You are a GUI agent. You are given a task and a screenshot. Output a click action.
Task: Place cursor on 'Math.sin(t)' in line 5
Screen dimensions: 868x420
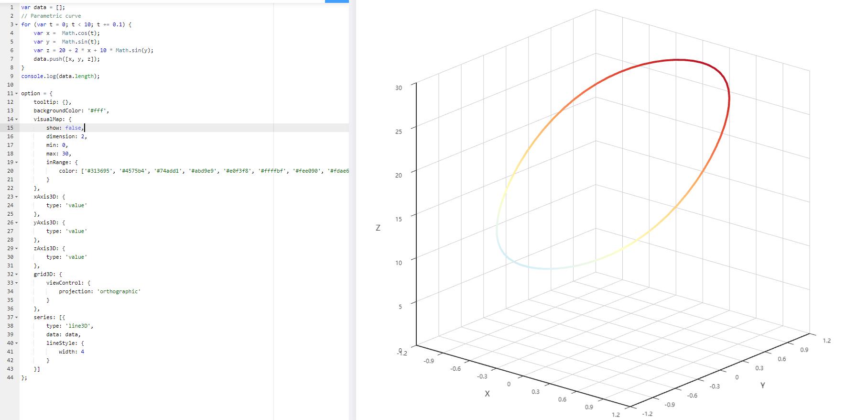79,42
